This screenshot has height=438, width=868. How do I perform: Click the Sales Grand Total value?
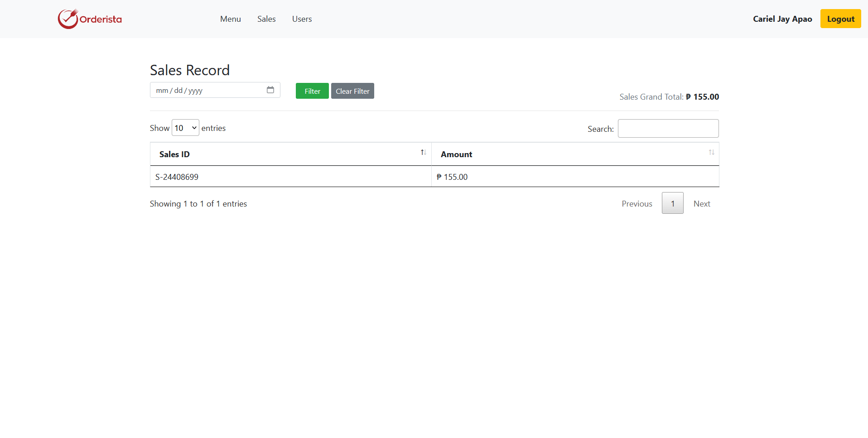pos(702,97)
